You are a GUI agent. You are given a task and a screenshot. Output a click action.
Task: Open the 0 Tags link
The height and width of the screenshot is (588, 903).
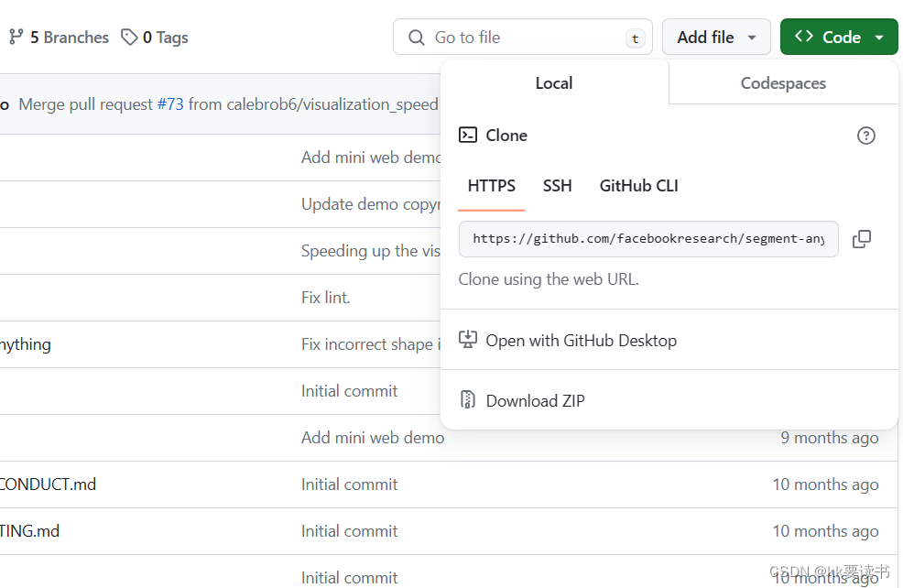point(155,38)
